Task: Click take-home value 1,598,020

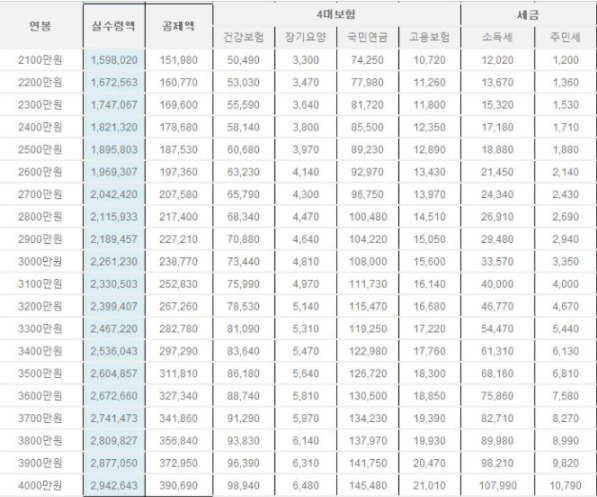Action: coord(114,60)
